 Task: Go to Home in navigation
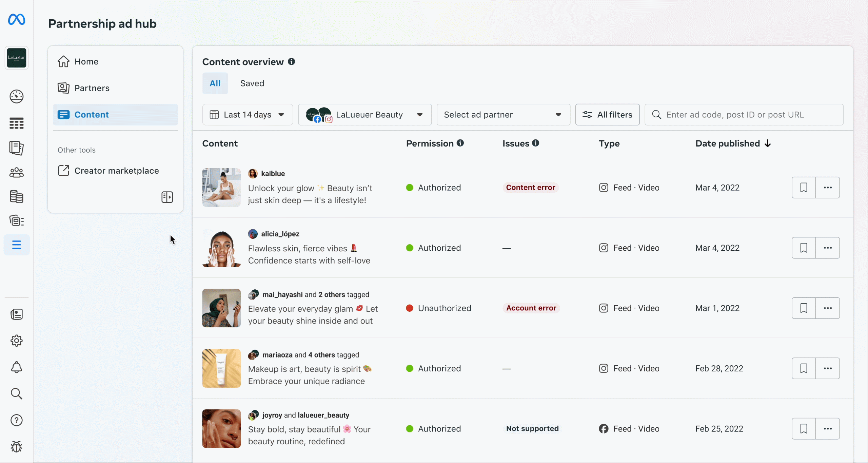point(115,61)
